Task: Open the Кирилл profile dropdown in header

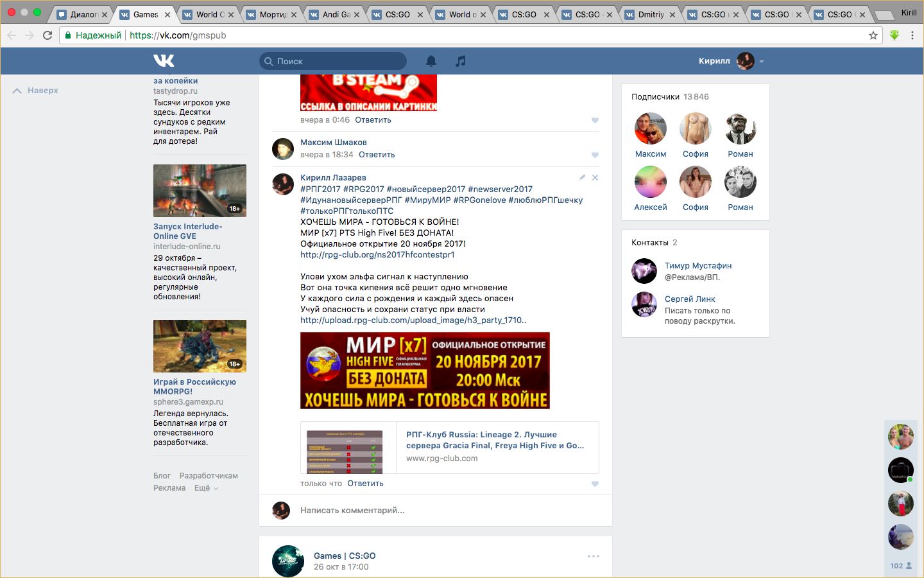Action: (732, 61)
